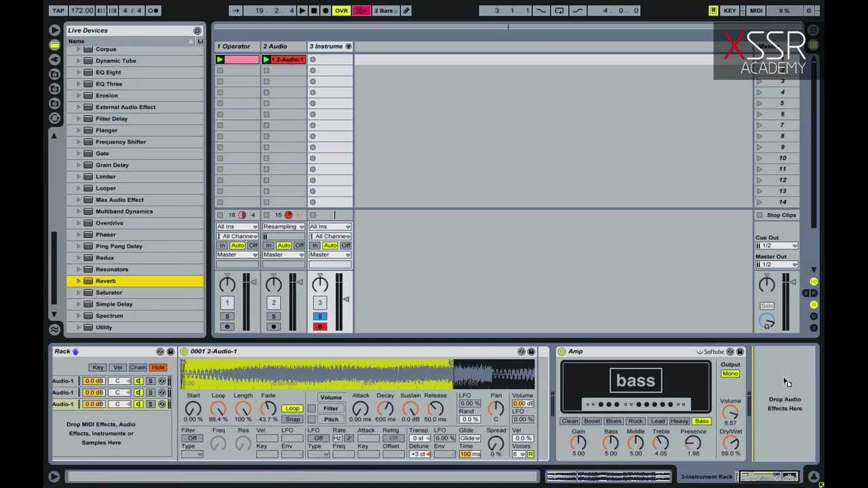The width and height of the screenshot is (868, 488).
Task: Select the Ping Pong Delay device
Action: [119, 246]
